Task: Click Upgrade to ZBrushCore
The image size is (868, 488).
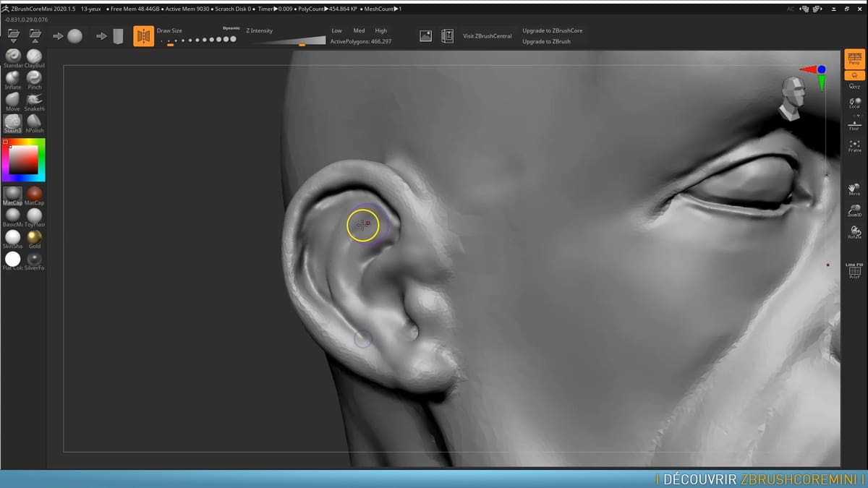Action: point(553,31)
